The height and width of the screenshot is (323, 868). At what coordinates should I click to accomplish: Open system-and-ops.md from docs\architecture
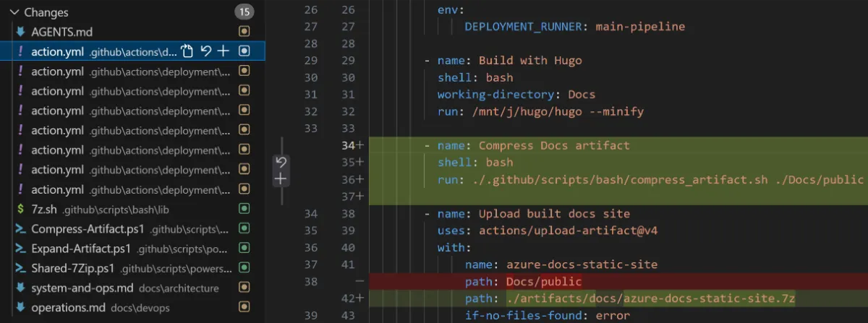click(82, 288)
